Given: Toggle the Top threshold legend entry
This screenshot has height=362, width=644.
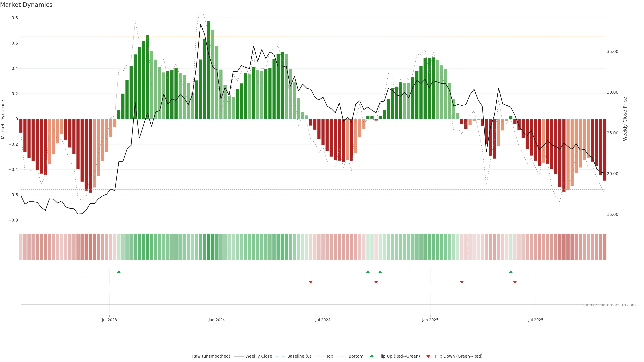Looking at the screenshot, I should [x=330, y=356].
